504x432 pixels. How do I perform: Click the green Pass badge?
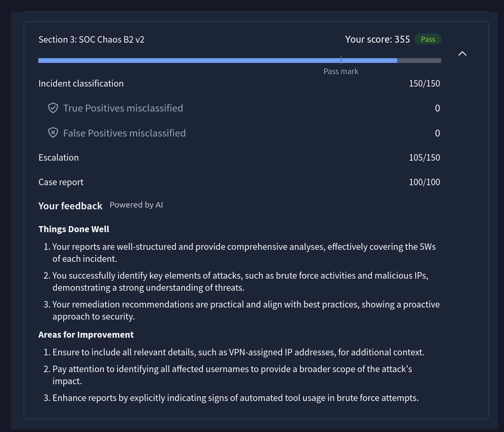coord(428,39)
